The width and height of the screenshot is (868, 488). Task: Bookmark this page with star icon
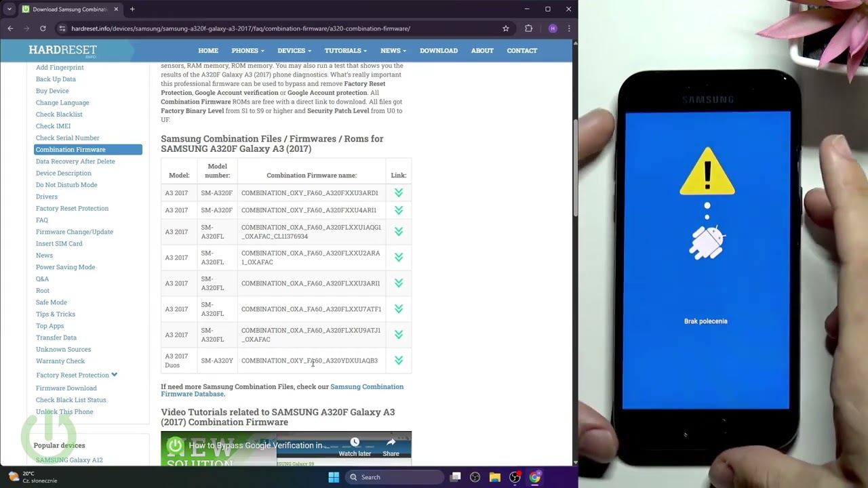pyautogui.click(x=506, y=28)
